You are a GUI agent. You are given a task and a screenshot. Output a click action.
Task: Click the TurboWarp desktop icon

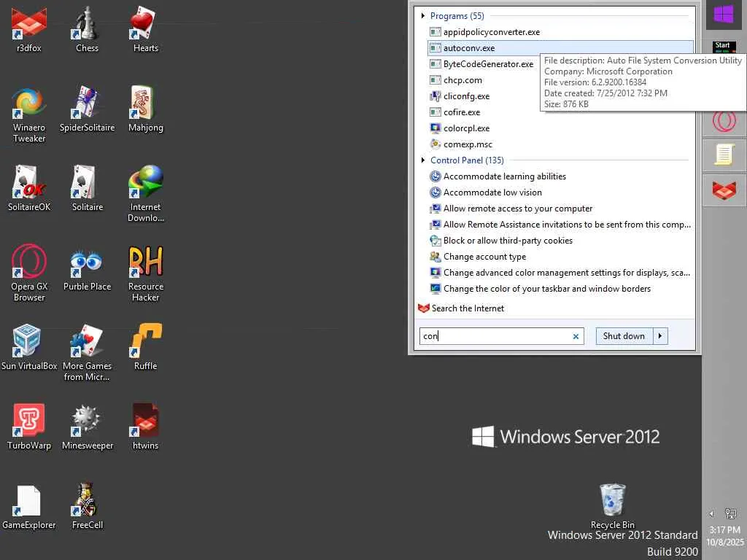point(29,427)
